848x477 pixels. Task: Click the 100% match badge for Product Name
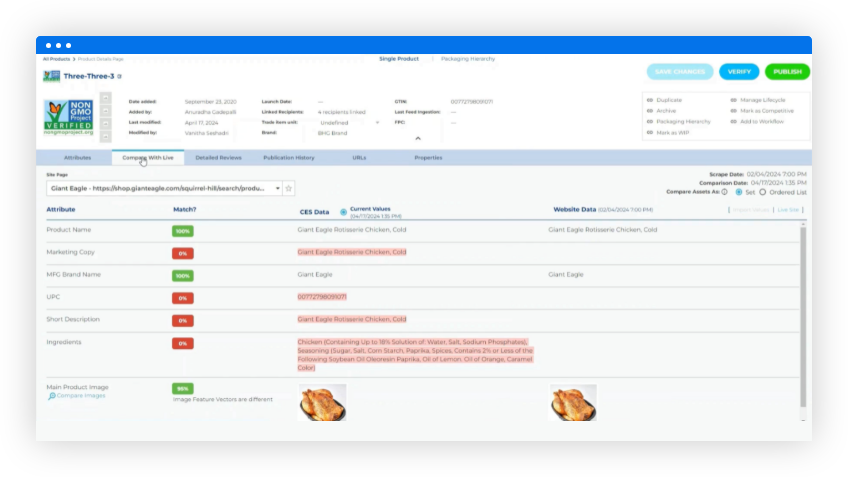(183, 231)
